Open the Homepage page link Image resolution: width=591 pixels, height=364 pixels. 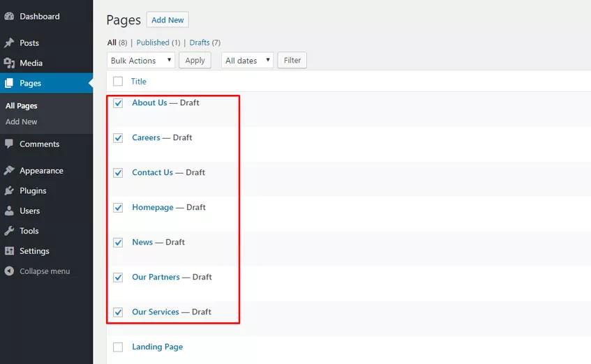tap(153, 207)
